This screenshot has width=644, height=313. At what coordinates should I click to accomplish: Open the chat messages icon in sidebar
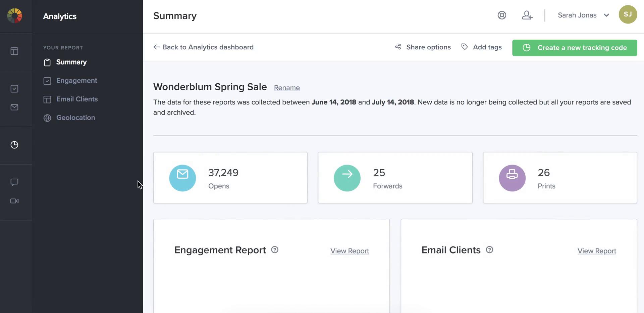pyautogui.click(x=14, y=182)
